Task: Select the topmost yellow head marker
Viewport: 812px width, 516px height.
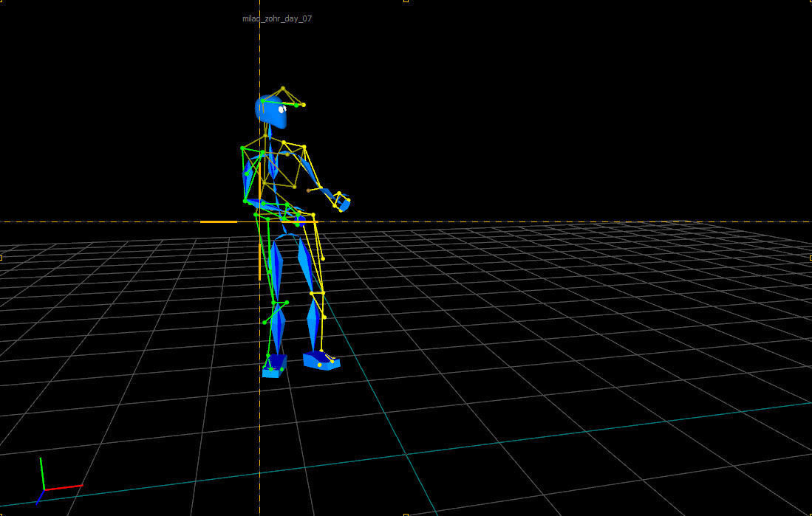Action: pos(283,89)
